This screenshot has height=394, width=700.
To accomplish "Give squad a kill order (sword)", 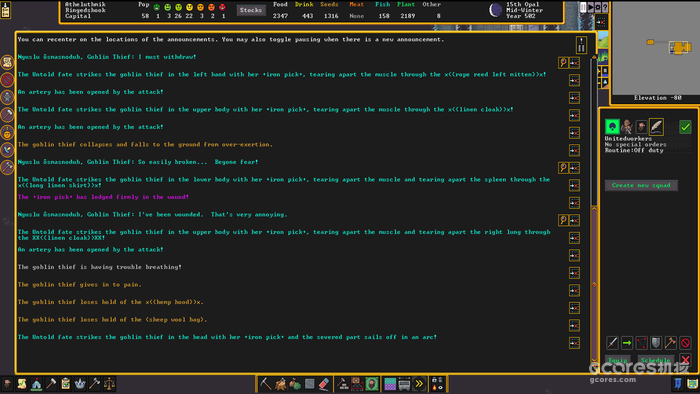I will (x=612, y=343).
